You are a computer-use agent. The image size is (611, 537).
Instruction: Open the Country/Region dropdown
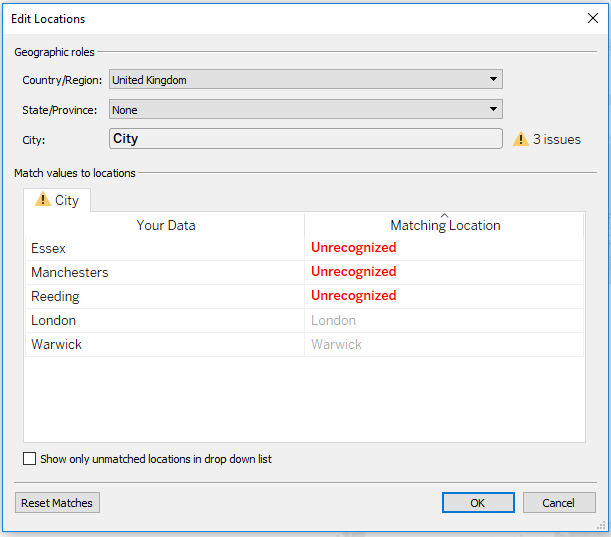coord(305,80)
